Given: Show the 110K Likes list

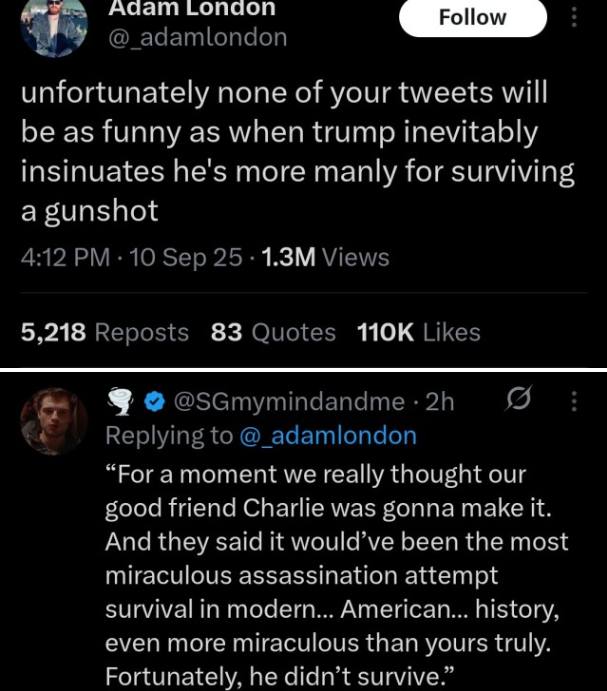Looking at the screenshot, I should point(418,332).
